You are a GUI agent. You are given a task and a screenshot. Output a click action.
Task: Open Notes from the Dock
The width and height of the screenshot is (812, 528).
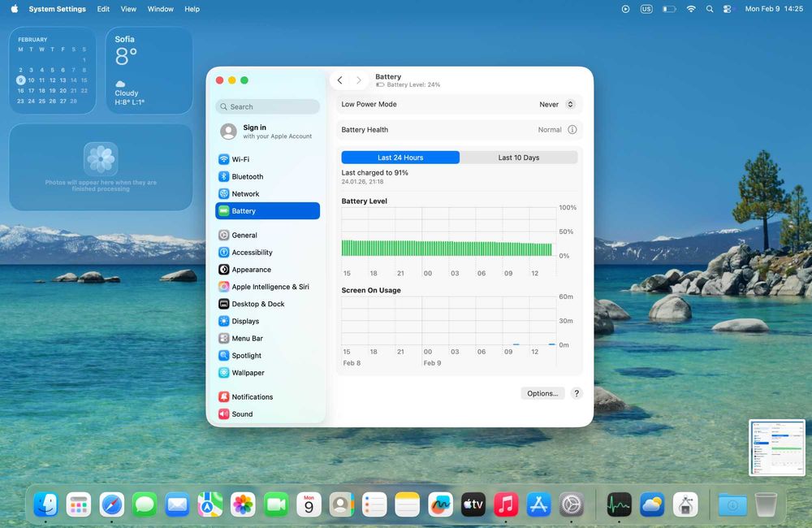pos(408,504)
